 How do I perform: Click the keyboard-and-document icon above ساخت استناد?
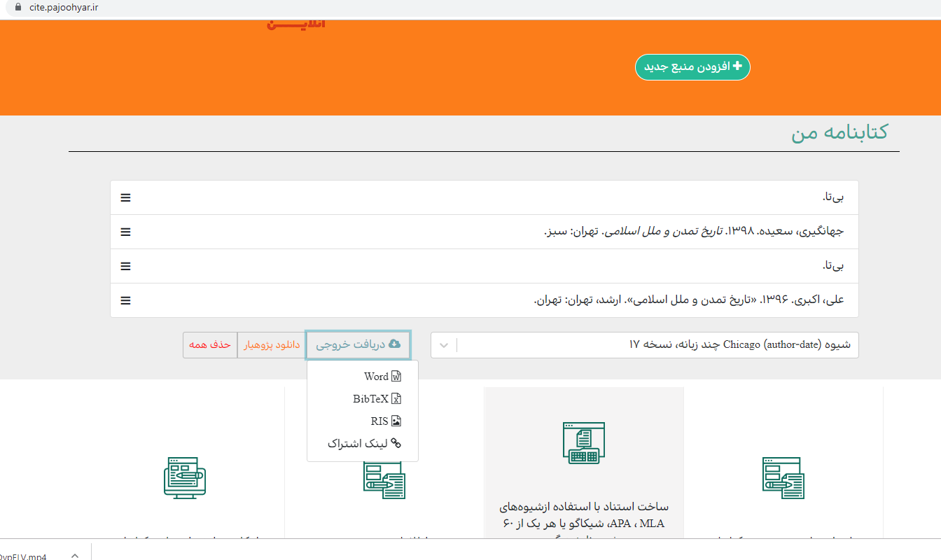pyautogui.click(x=583, y=443)
